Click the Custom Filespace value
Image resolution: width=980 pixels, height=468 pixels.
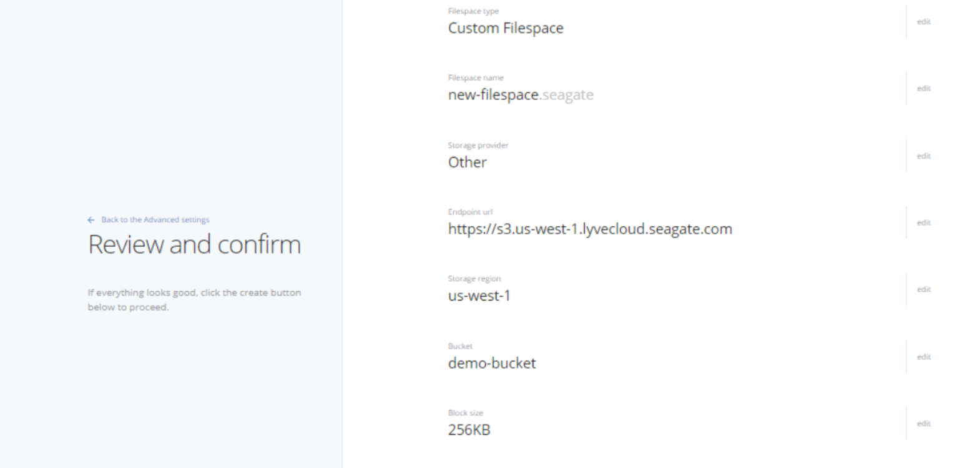[506, 28]
